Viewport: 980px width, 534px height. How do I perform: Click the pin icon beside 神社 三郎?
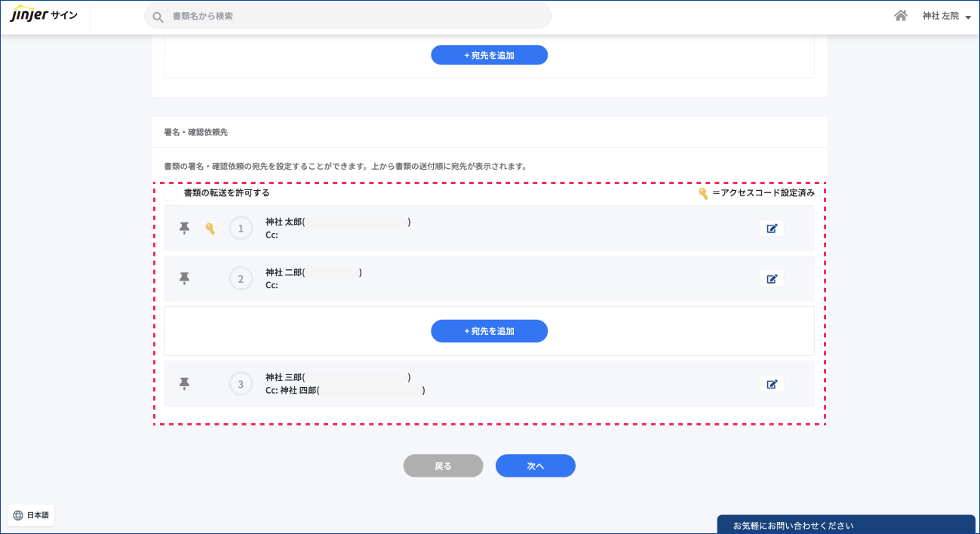(184, 384)
